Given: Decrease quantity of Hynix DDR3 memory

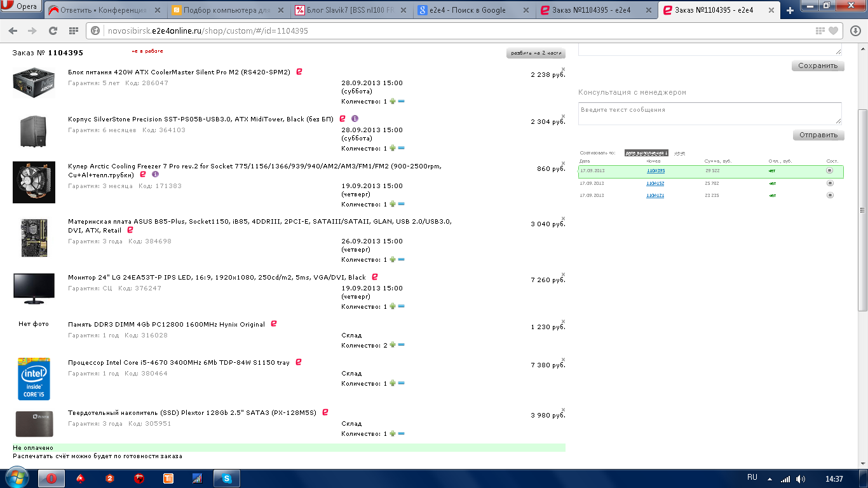Looking at the screenshot, I should point(402,345).
